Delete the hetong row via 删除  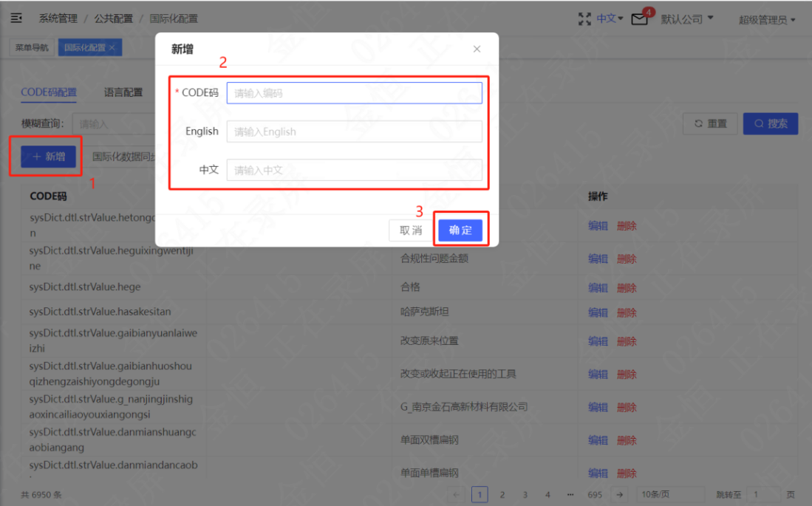tap(627, 226)
